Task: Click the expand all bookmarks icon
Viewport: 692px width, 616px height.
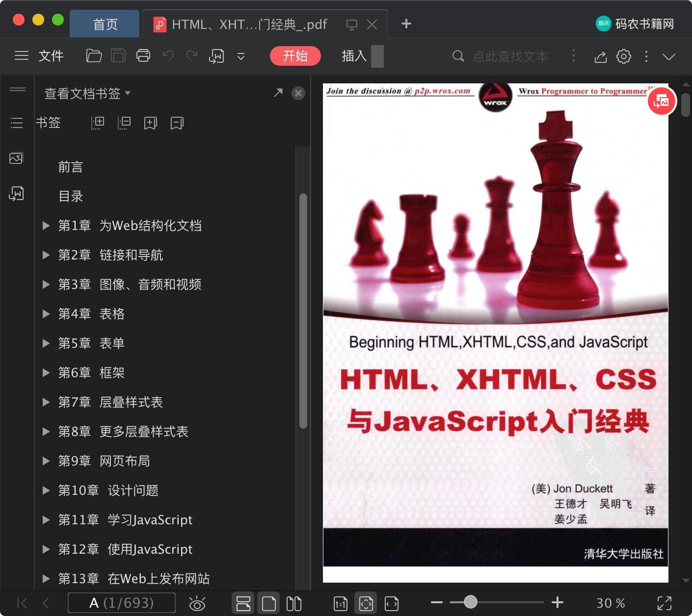Action: 98,123
